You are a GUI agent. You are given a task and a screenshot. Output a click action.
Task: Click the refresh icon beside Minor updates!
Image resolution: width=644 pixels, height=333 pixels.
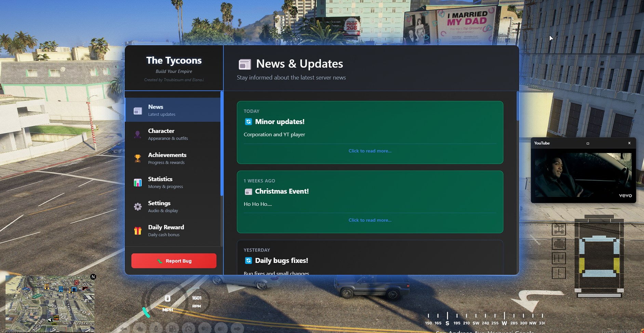pyautogui.click(x=249, y=122)
